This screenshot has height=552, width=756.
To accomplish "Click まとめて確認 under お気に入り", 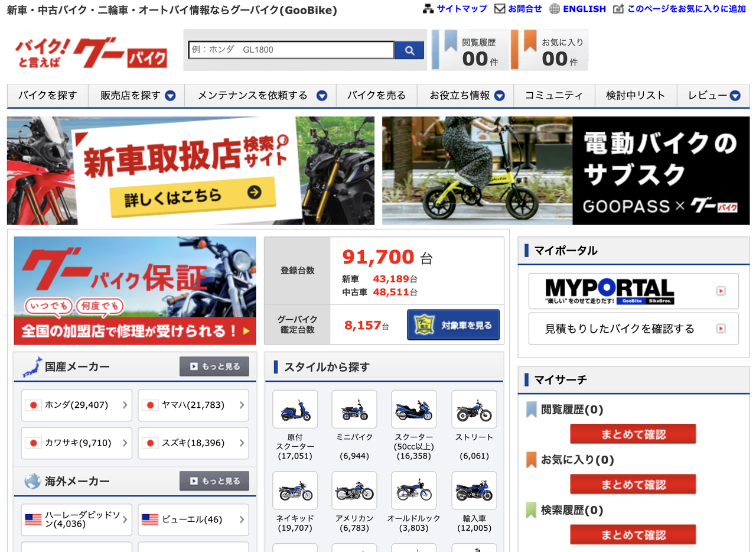I will (633, 485).
